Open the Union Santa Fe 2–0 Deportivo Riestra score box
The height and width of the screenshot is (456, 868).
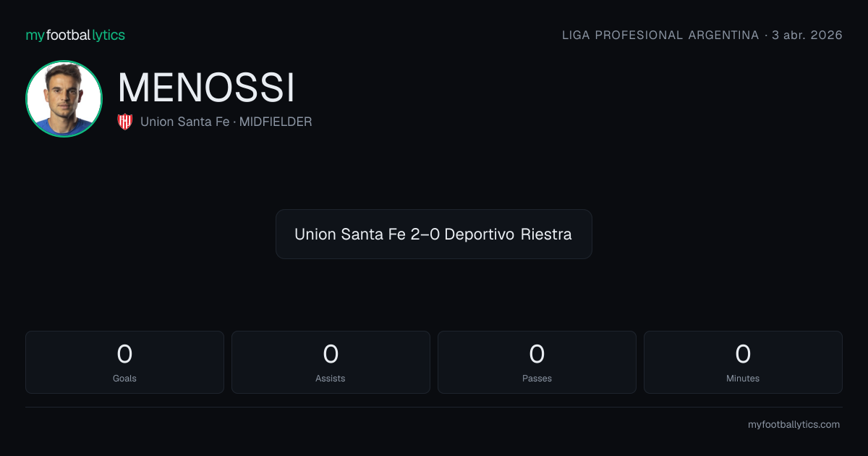click(434, 235)
